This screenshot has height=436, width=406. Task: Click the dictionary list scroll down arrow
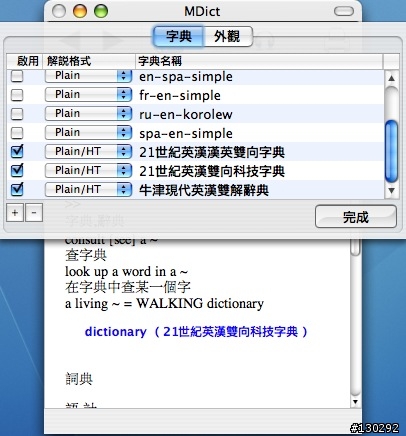391,191
